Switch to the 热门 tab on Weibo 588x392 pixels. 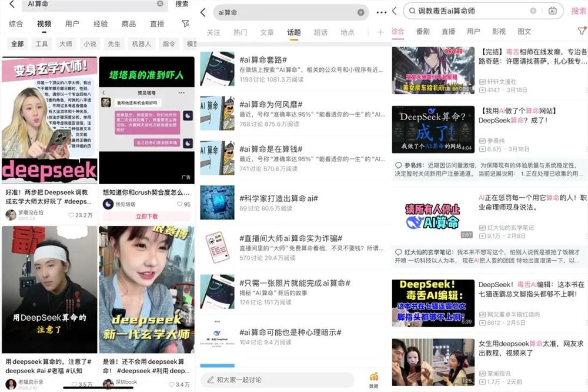240,34
